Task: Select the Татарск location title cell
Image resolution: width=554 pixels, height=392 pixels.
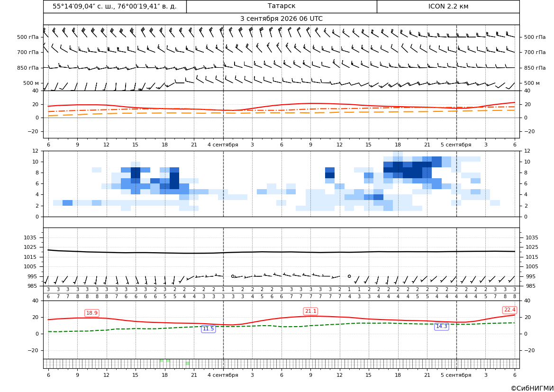Action: pos(282,6)
